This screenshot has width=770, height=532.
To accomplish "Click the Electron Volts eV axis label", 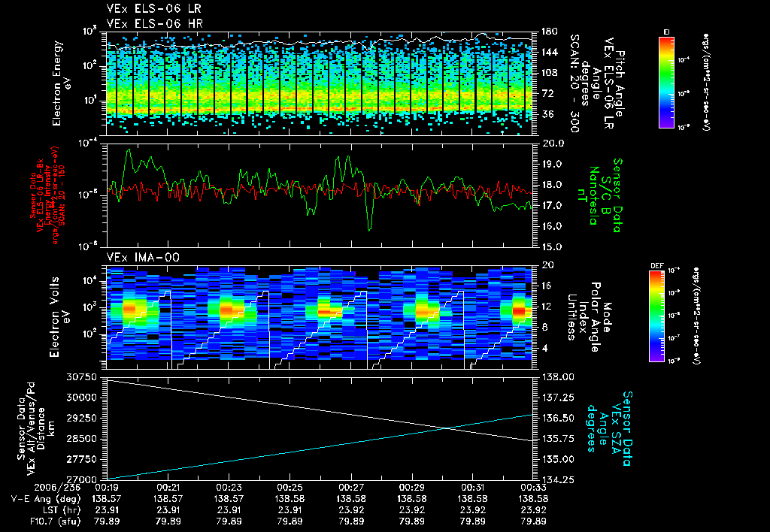I will pyautogui.click(x=59, y=316).
